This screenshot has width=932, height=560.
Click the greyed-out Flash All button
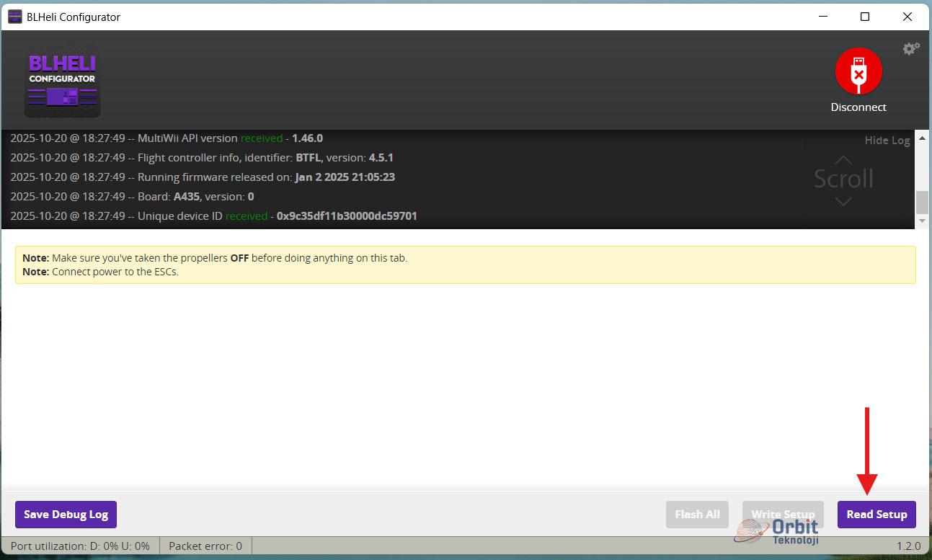click(x=697, y=515)
